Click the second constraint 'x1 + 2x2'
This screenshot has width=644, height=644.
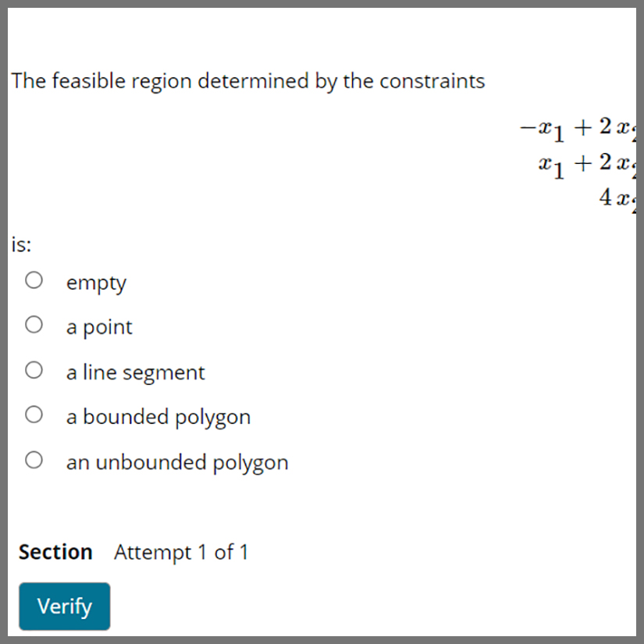click(586, 165)
